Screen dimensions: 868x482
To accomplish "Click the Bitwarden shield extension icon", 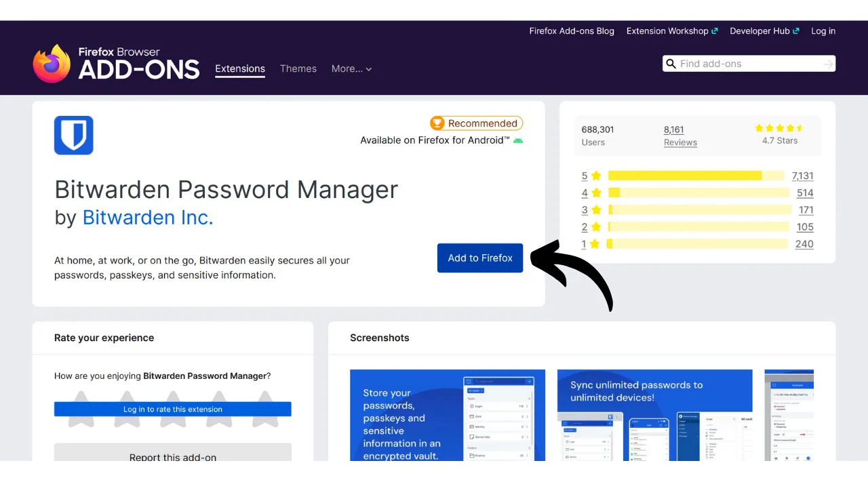I will (73, 135).
